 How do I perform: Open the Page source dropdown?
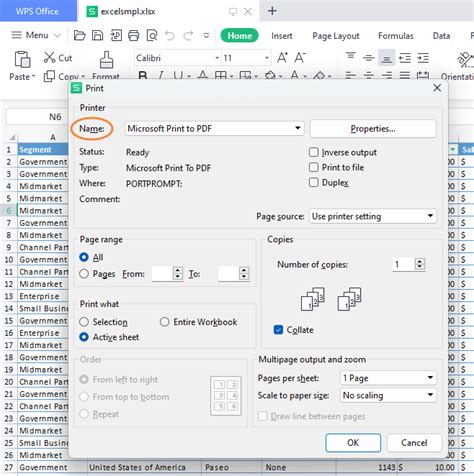[373, 216]
